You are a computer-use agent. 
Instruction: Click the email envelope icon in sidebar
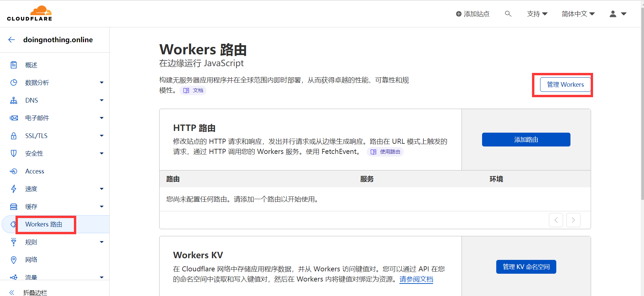point(13,118)
